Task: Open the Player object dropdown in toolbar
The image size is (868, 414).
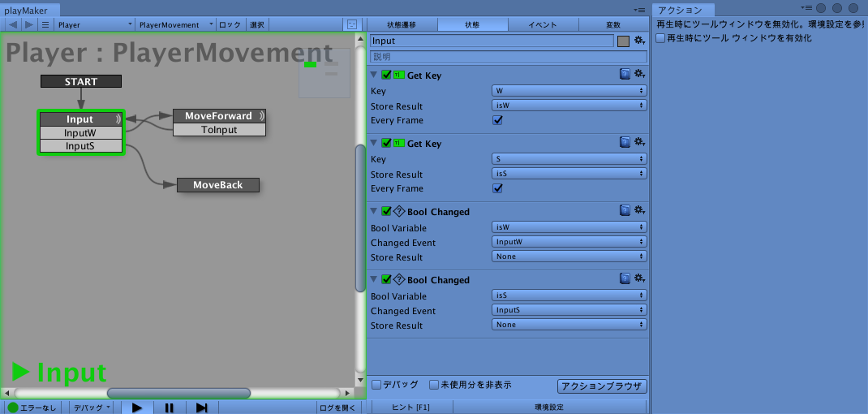Action: click(95, 24)
